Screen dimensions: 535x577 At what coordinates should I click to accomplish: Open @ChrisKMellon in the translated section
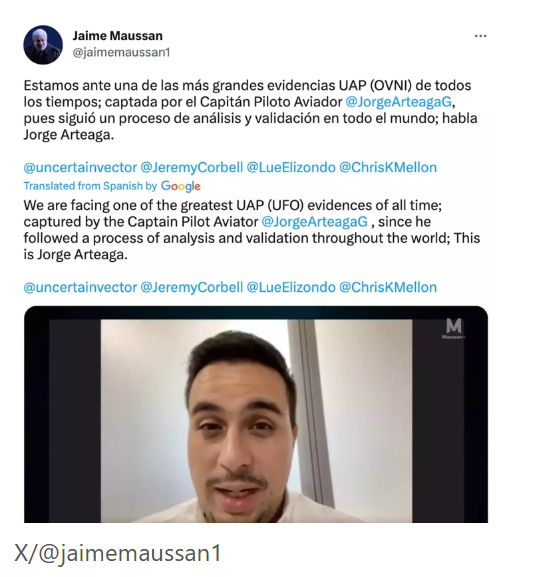pyautogui.click(x=388, y=287)
